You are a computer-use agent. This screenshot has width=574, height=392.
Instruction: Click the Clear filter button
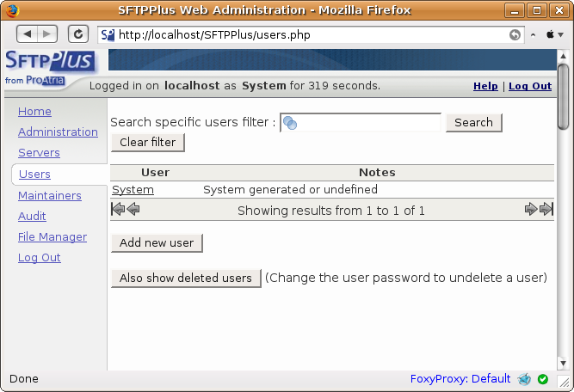point(147,142)
